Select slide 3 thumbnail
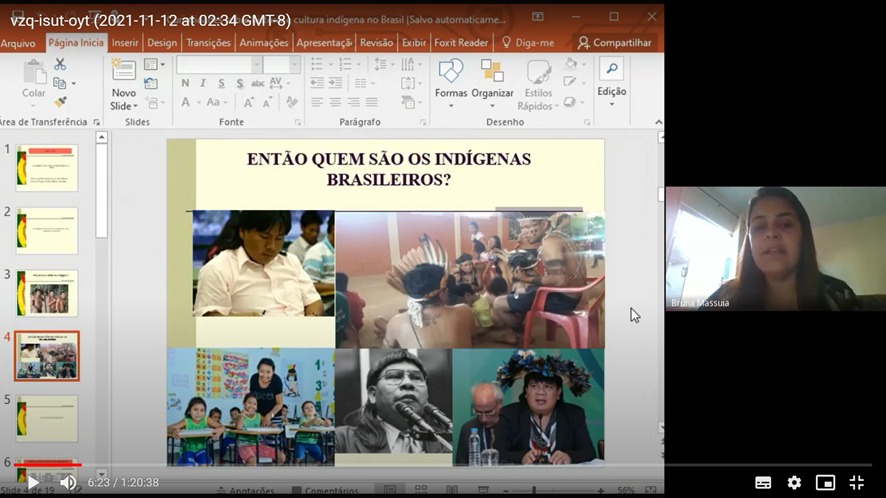This screenshot has height=498, width=886. [x=47, y=293]
